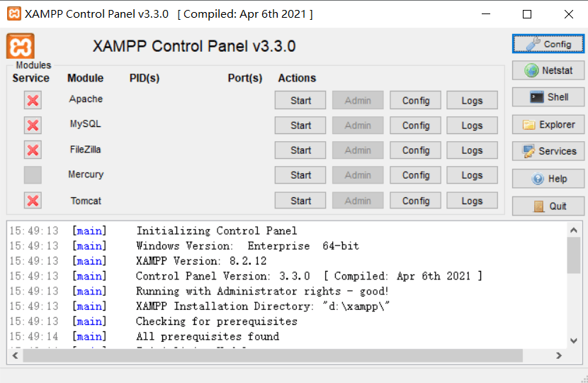Open the Config menu for Tomcat
This screenshot has height=383, width=588.
coord(416,201)
